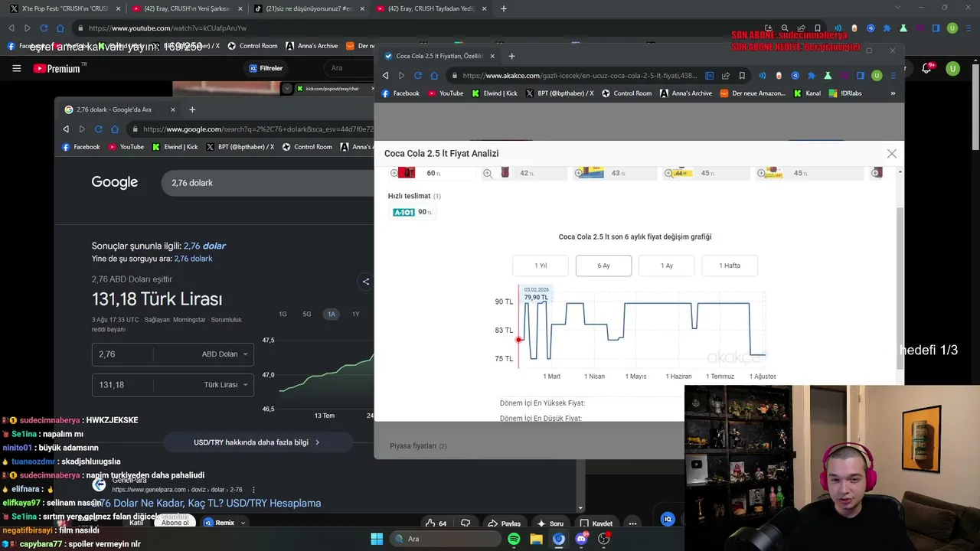
Task: Select the 6 Ay price range
Action: pyautogui.click(x=603, y=266)
